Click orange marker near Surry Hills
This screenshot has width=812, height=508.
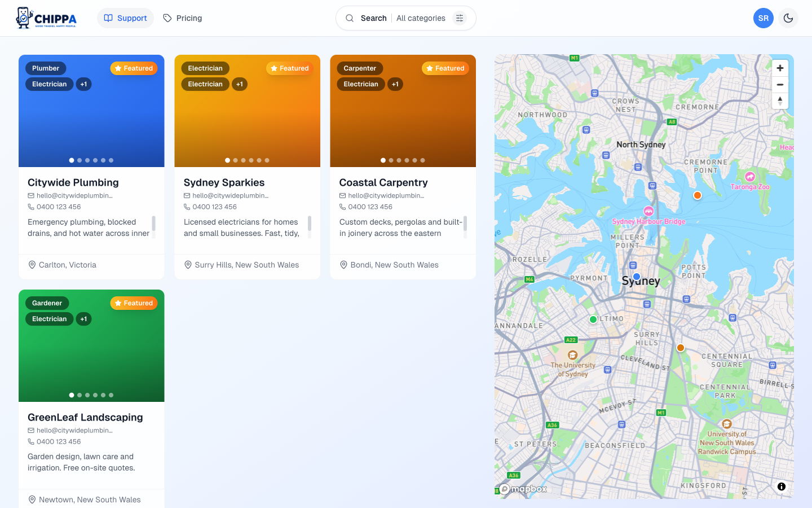pos(681,348)
